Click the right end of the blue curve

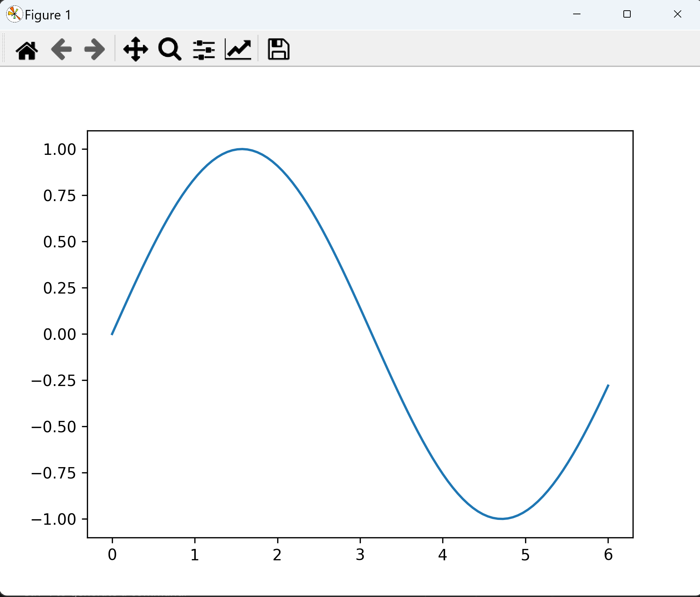click(x=608, y=385)
